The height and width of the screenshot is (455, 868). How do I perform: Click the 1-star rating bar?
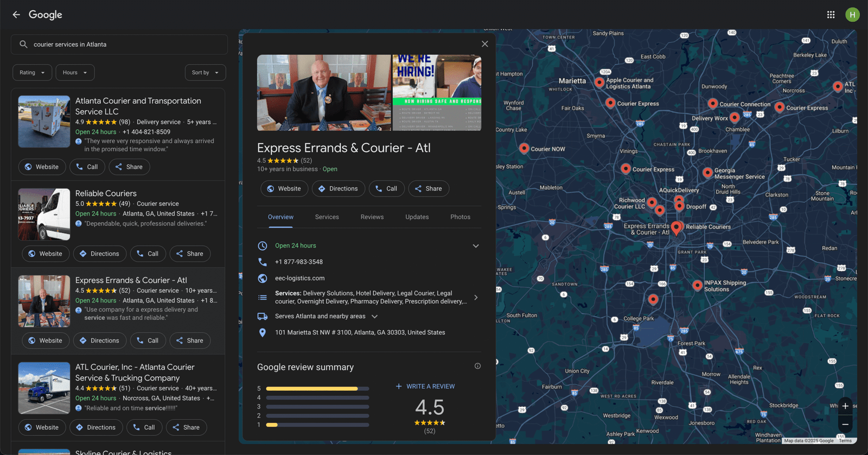tap(317, 425)
